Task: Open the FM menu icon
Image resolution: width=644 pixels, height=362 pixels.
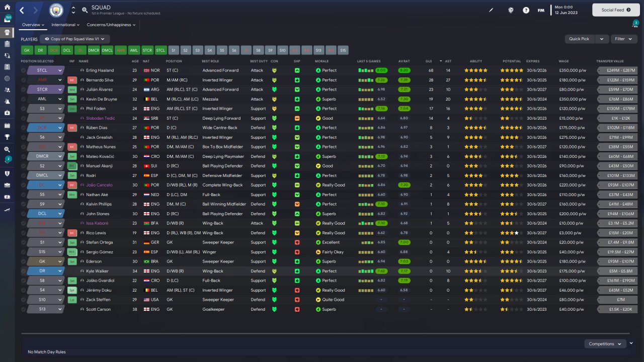Action: point(541,10)
